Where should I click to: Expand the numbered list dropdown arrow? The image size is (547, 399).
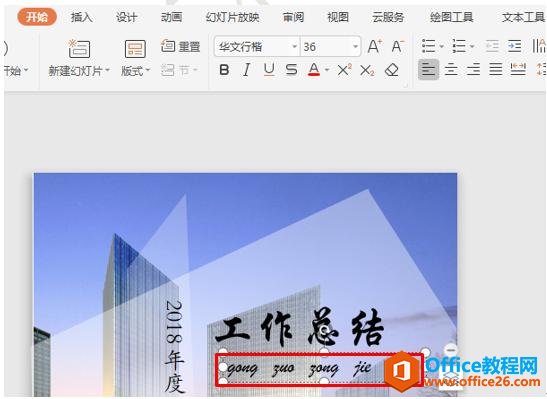472,46
